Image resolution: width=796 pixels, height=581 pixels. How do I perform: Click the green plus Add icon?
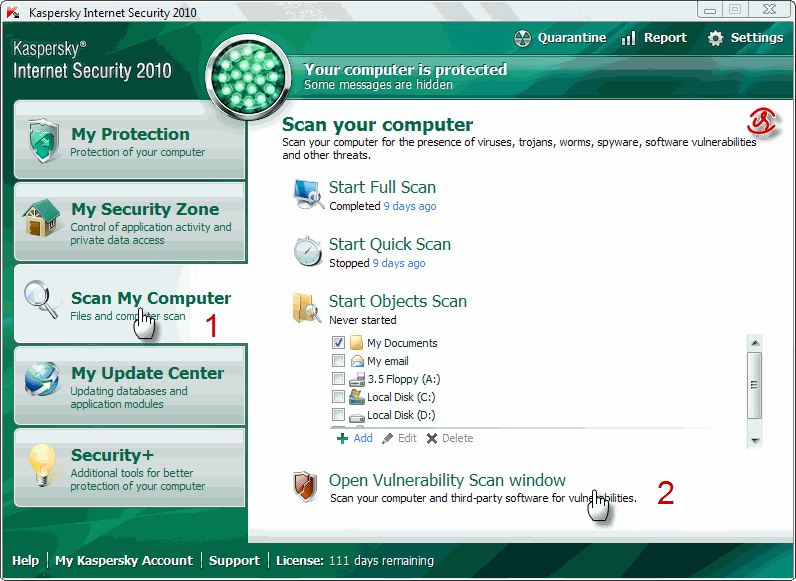[342, 438]
